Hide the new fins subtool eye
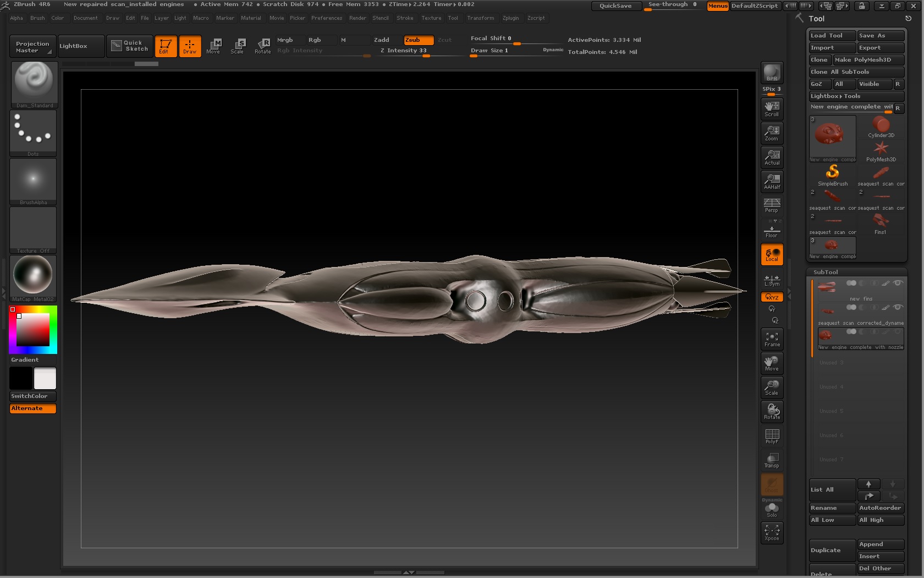The width and height of the screenshot is (924, 578). pos(898,283)
